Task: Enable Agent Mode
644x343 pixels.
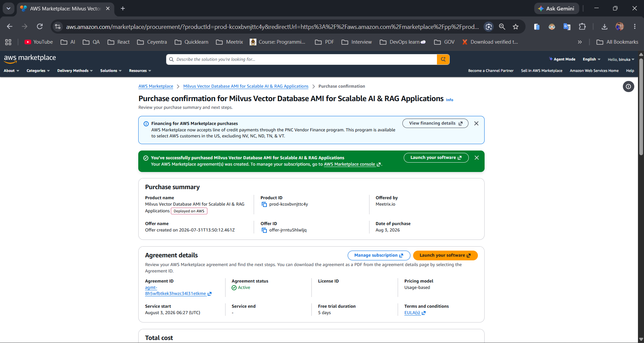Action: coord(562,59)
